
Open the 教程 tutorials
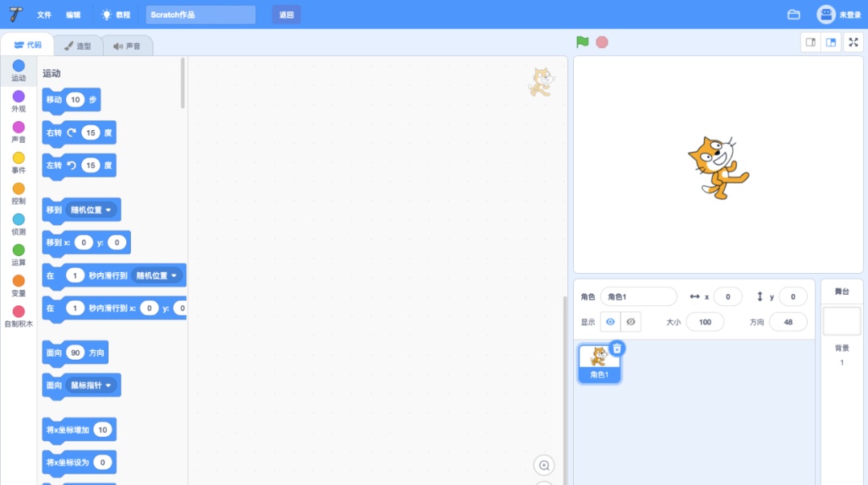(116, 14)
